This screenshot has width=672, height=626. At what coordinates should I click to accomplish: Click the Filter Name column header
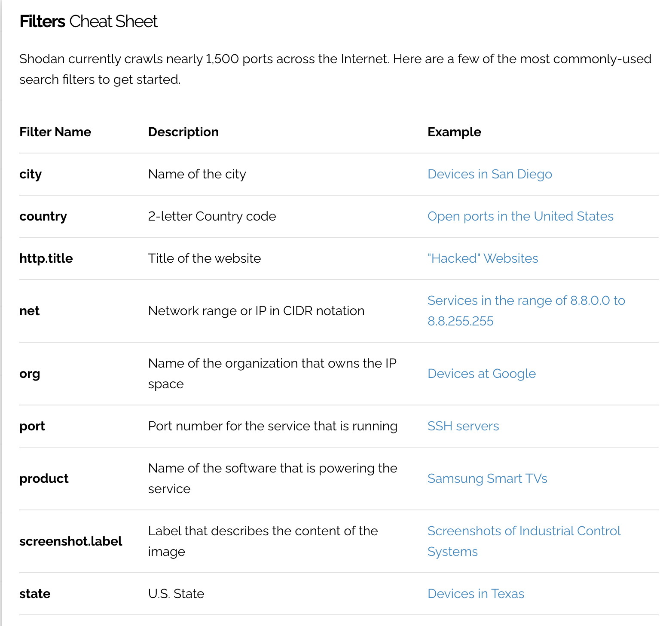[55, 132]
